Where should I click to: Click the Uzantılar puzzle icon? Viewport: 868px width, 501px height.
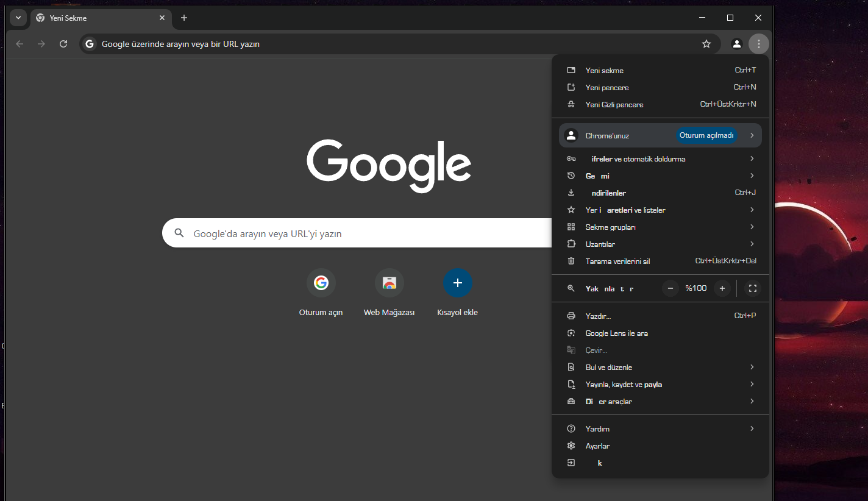pos(571,244)
